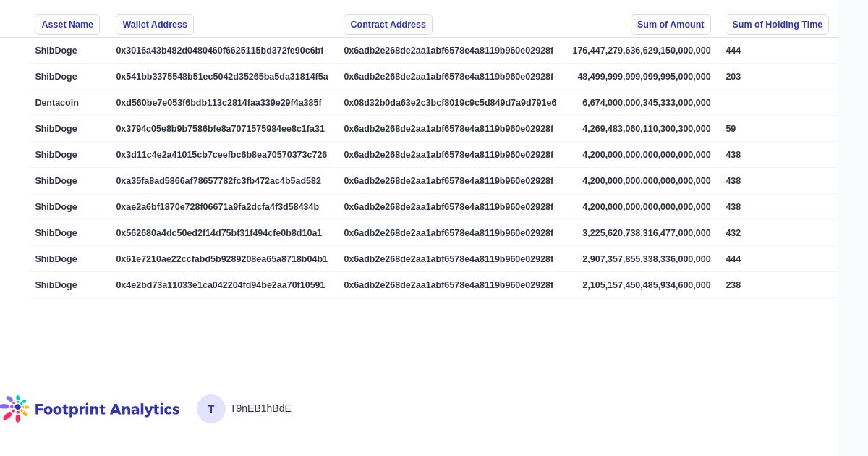Image resolution: width=868 pixels, height=456 pixels.
Task: Click the Footprint Analytics logo icon
Action: pyautogui.click(x=15, y=408)
